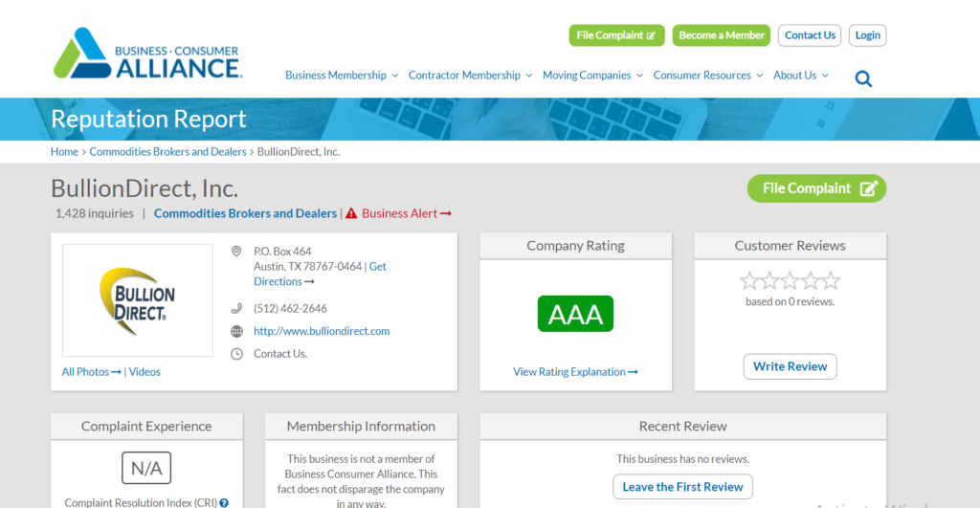Screen dimensions: 980x508
Task: Click the BullionDirect, Inc. page heading
Action: (145, 188)
